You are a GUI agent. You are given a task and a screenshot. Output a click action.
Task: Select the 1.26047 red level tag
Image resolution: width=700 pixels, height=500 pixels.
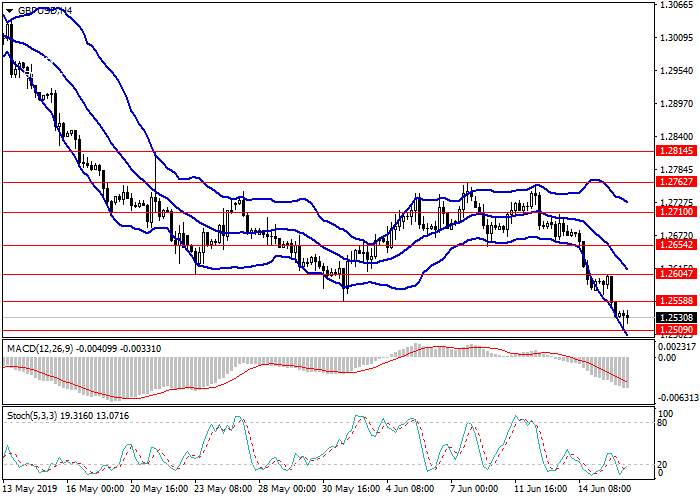coord(677,274)
